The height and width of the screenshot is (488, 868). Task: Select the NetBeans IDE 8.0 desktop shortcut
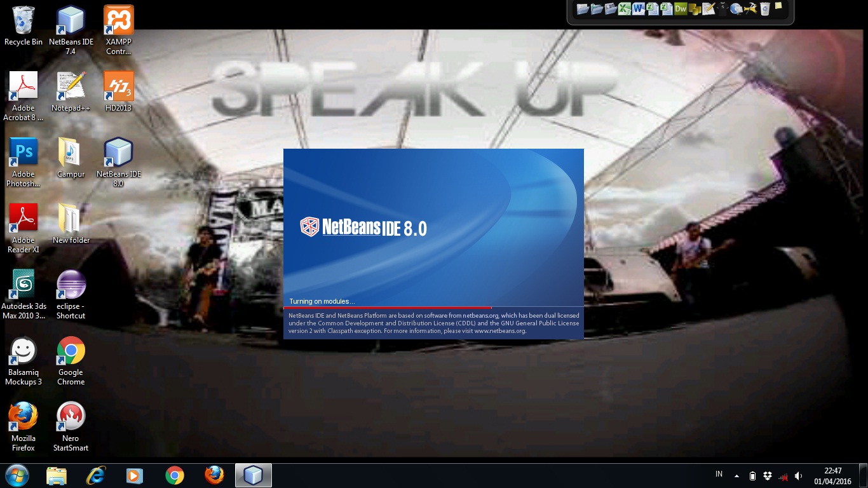point(118,162)
